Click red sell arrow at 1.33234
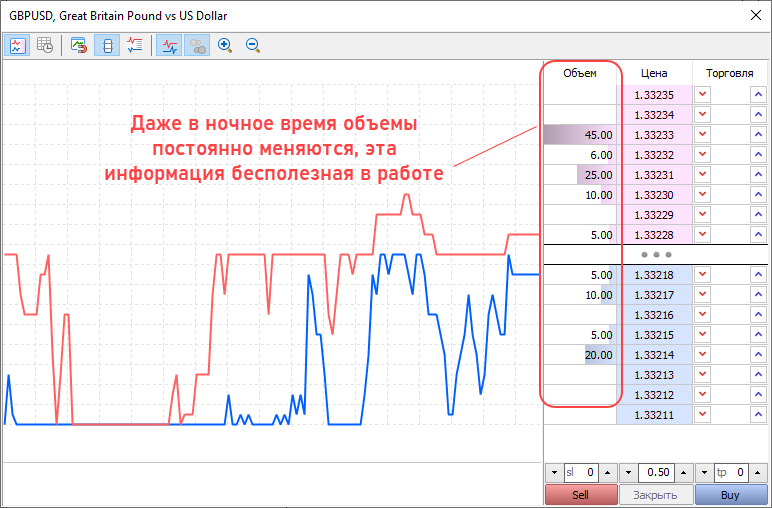This screenshot has width=772, height=508. (x=703, y=115)
